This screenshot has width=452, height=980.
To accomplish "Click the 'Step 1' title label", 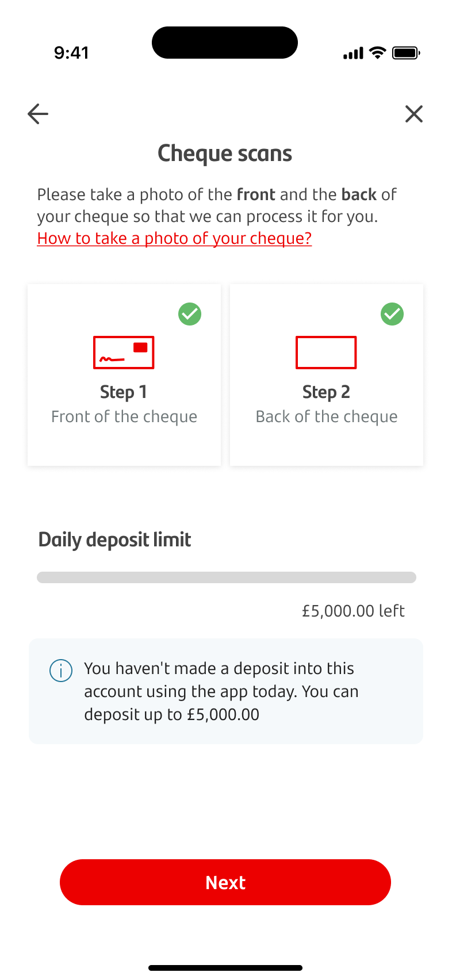I will click(x=124, y=392).
